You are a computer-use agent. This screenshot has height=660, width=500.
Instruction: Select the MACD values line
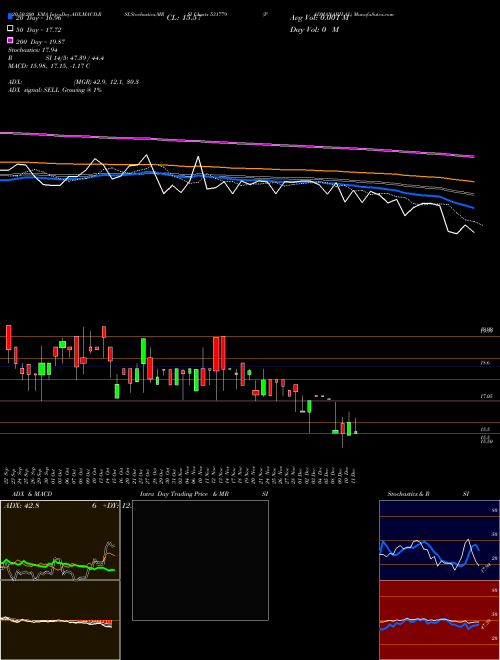pos(49,66)
